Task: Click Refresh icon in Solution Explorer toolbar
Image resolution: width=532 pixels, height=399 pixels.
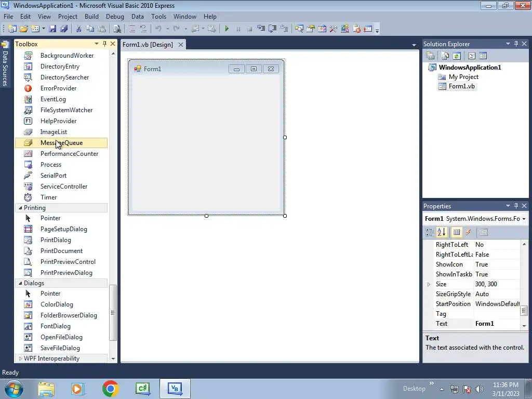Action: click(457, 56)
